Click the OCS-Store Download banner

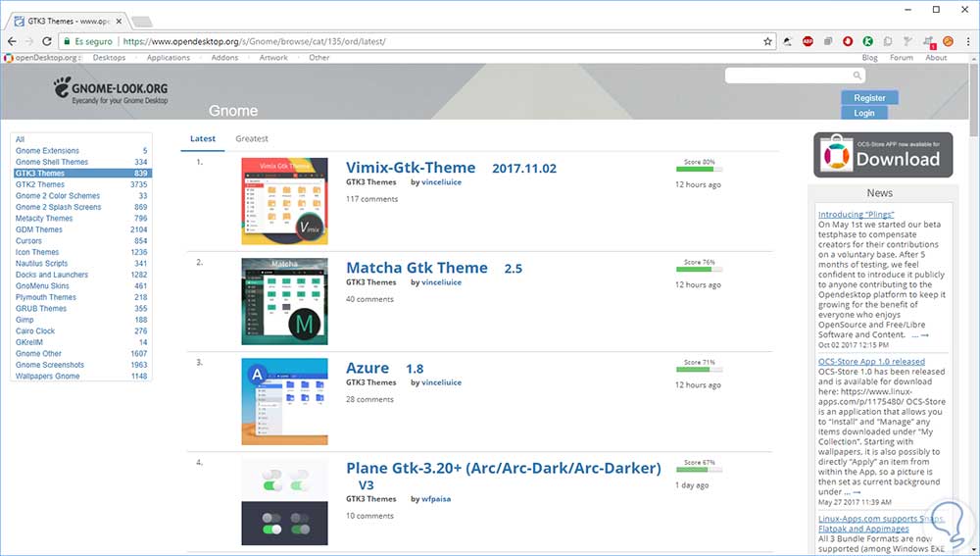pos(883,155)
